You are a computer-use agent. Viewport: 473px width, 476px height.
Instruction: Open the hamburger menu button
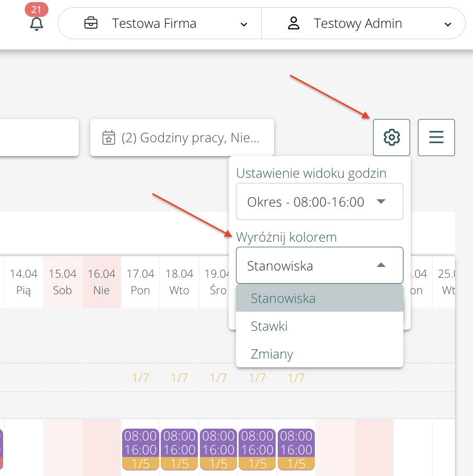436,138
